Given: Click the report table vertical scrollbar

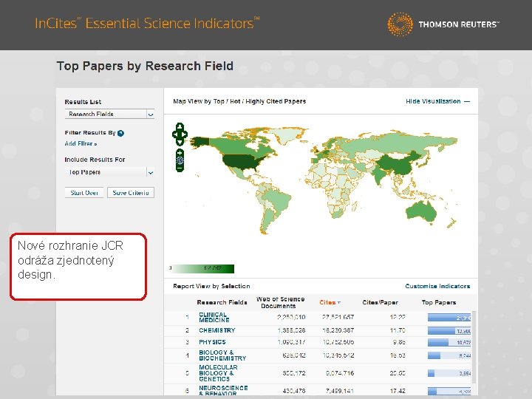Looking at the screenshot, I should click(x=474, y=347).
